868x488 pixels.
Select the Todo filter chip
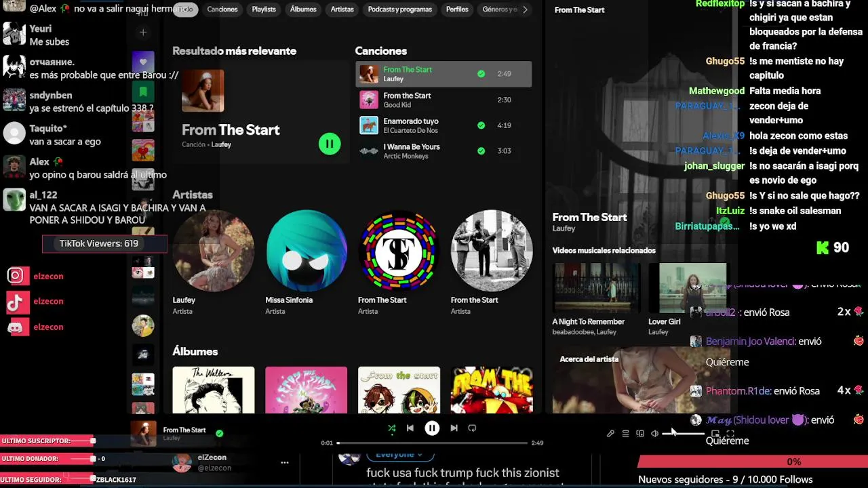point(186,9)
